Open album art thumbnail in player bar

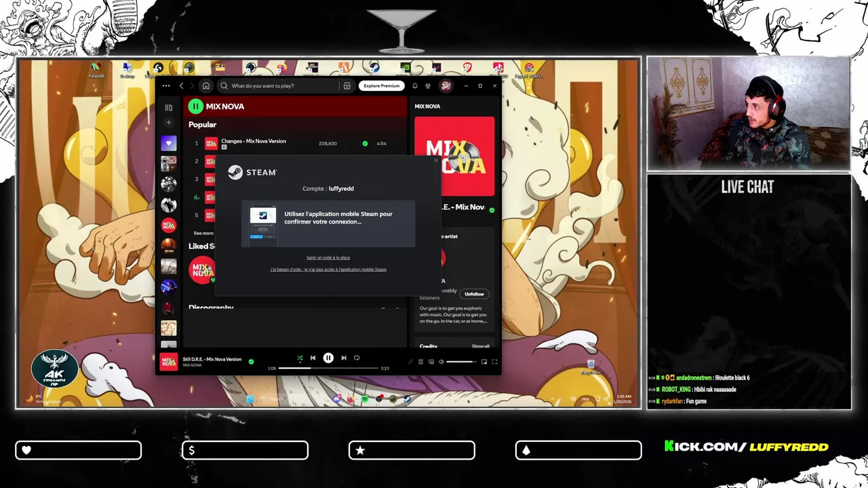tap(169, 362)
